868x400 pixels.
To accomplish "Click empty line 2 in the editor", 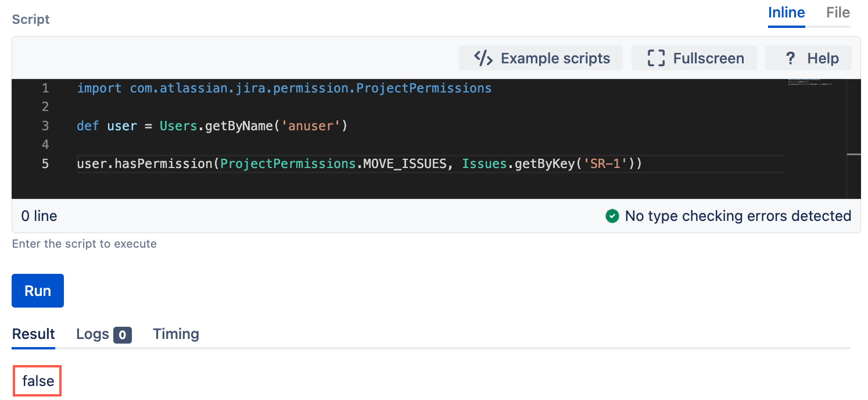I will pyautogui.click(x=430, y=107).
